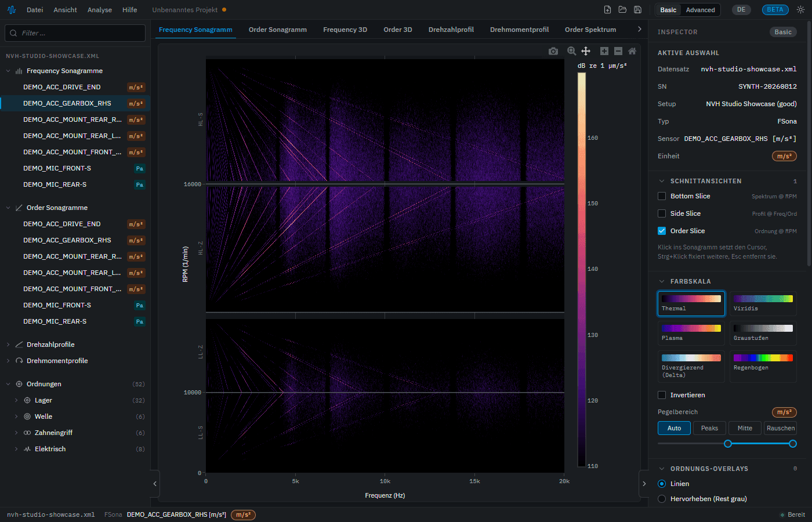Uncheck the Order Slice checkbox
This screenshot has width=812, height=522.
click(662, 231)
